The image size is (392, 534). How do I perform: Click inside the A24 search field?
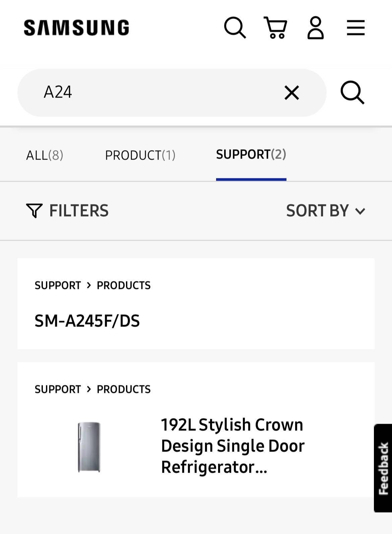click(x=161, y=93)
